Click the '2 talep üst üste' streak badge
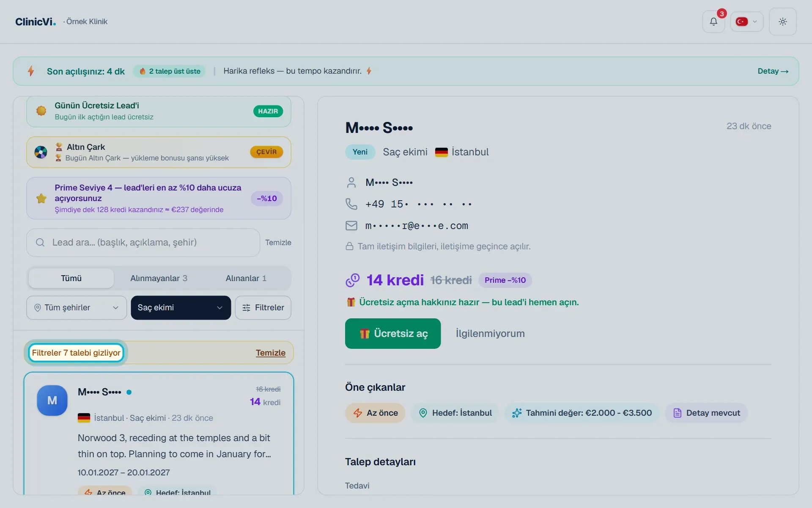Image resolution: width=812 pixels, height=508 pixels. click(x=170, y=71)
